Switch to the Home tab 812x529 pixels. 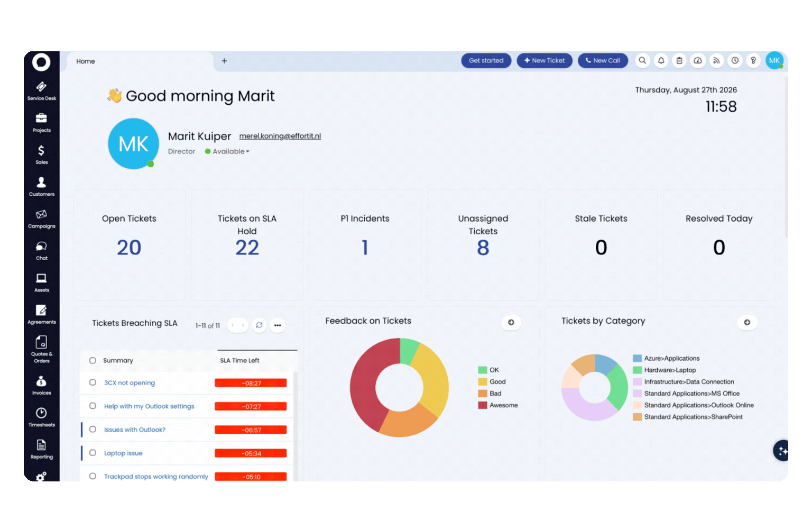[x=86, y=61]
